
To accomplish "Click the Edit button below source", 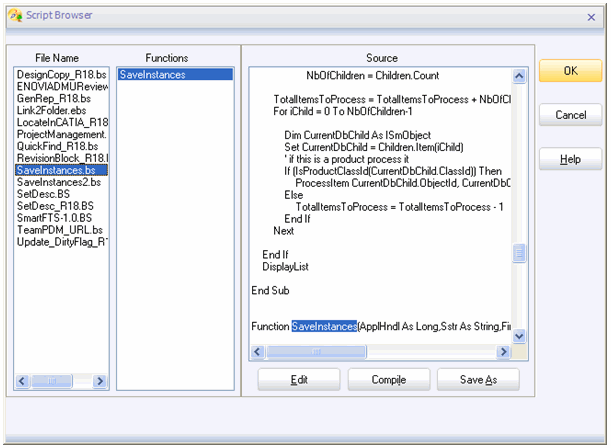I will tap(299, 380).
